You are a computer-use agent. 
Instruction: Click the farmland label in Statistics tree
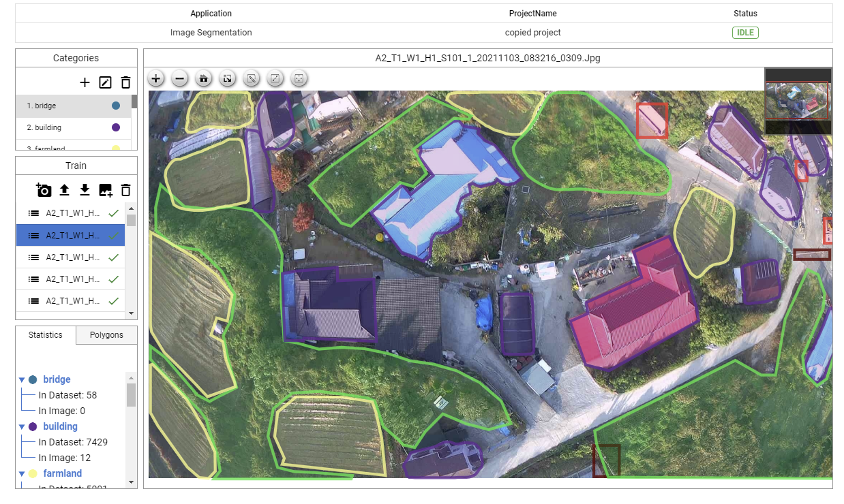point(63,473)
